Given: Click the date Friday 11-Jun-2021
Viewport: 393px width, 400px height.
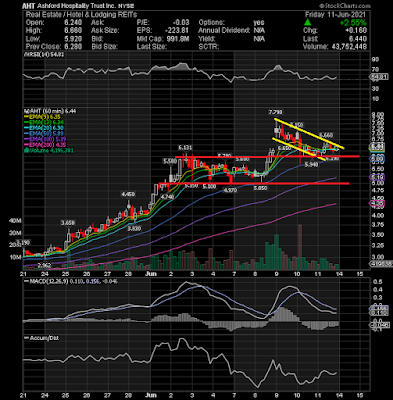Looking at the screenshot, I should pos(335,14).
